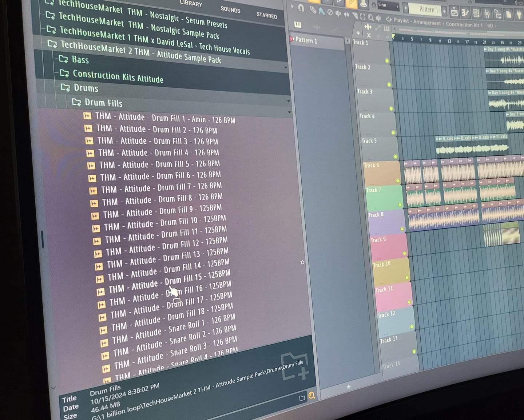Viewport: 524px width, 420px height.
Task: Enable the magnet snap icon in playlist toolbar
Action: [301, 8]
